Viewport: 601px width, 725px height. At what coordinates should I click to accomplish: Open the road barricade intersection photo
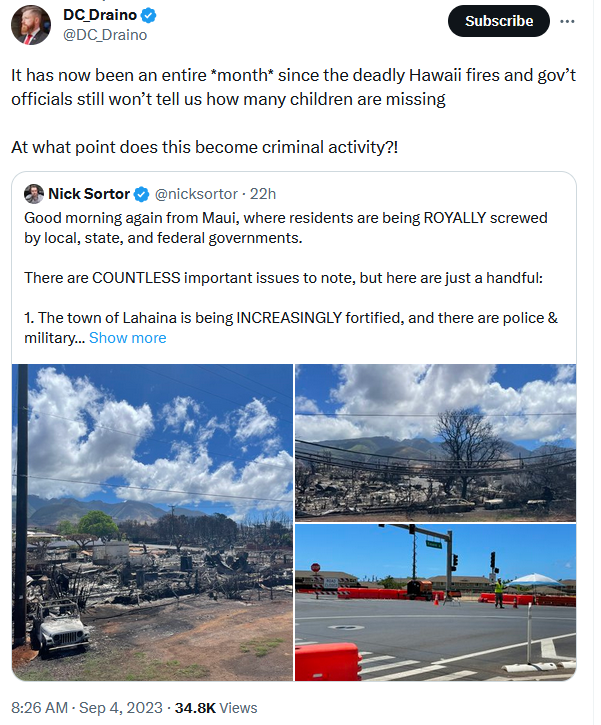point(435,602)
